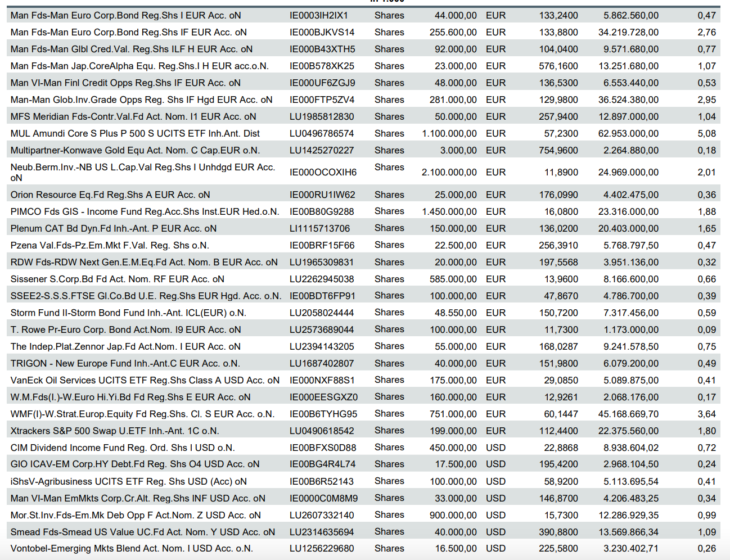The image size is (730, 560).
Task: Select ISIN IE0000C0M8M9
Action: pyautogui.click(x=324, y=499)
